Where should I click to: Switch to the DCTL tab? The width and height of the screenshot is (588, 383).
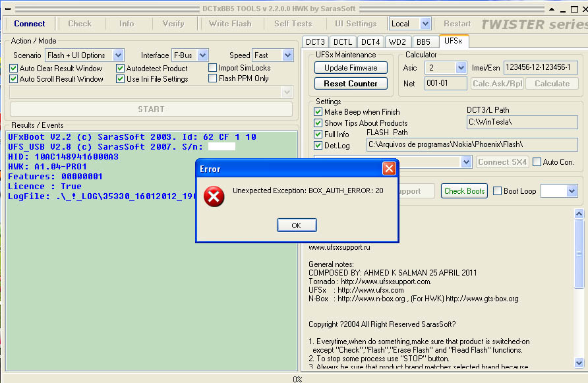(x=343, y=42)
